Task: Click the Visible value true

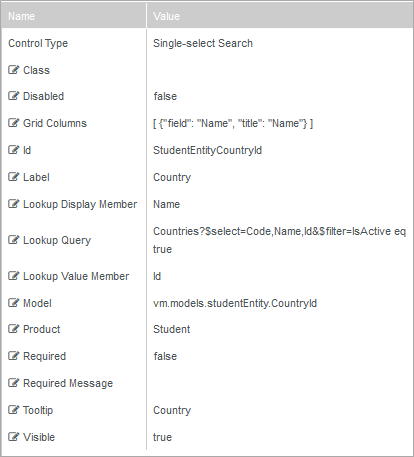Action: [163, 437]
